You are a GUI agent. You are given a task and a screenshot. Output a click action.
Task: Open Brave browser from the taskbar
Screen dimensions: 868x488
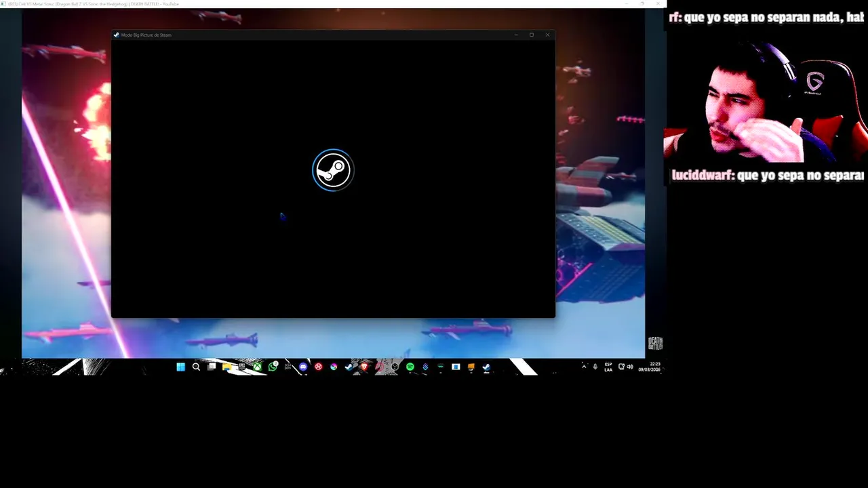point(364,367)
